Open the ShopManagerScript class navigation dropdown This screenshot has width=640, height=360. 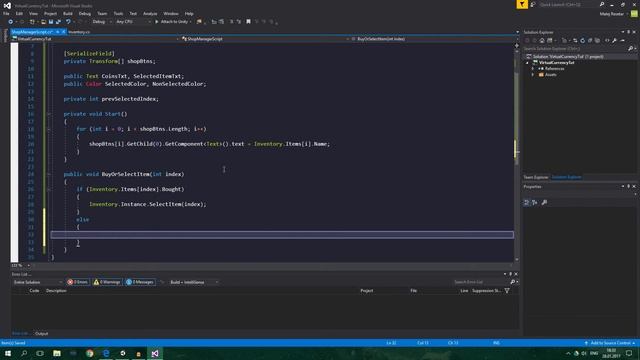[265, 39]
